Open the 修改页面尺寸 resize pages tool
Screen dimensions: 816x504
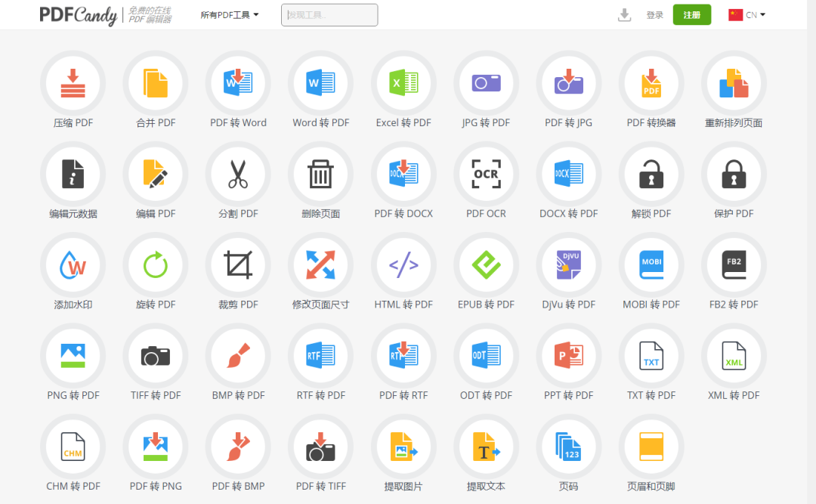tap(320, 265)
